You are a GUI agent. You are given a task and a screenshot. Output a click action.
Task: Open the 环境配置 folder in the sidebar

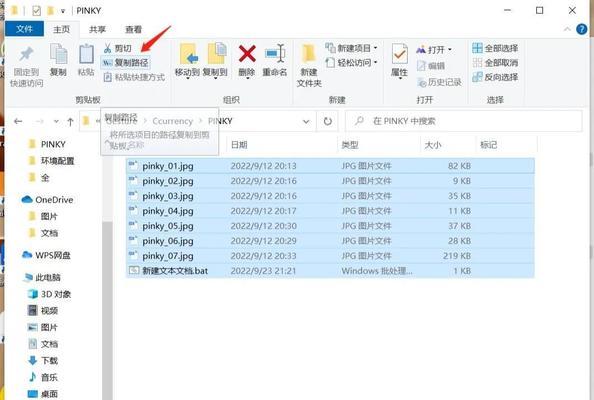click(52, 161)
